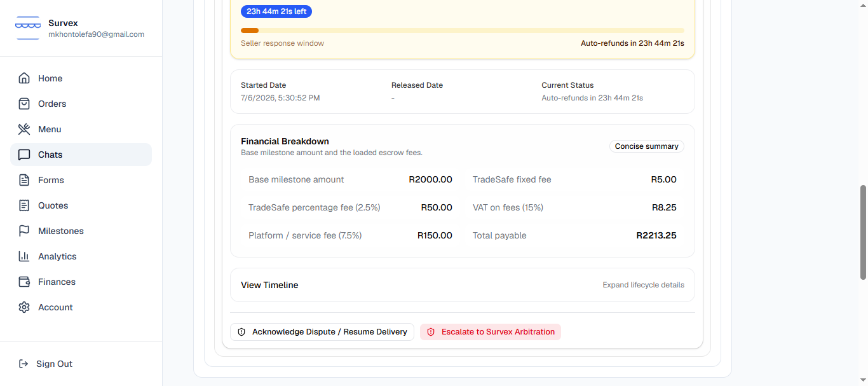Image resolution: width=868 pixels, height=386 pixels.
Task: Click the page vertical scrollbar thumb
Action: [863, 232]
